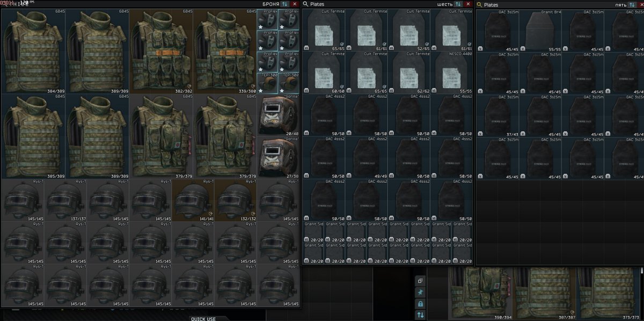Select the GAC 4sss2 plate with 49/49 durability
The image size is (644, 321).
(x=367, y=158)
